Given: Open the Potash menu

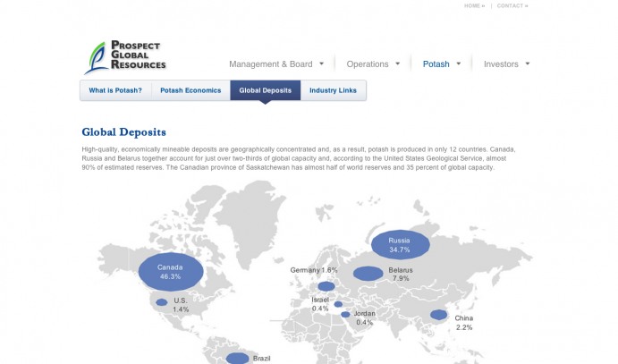Looking at the screenshot, I should pyautogui.click(x=436, y=64).
